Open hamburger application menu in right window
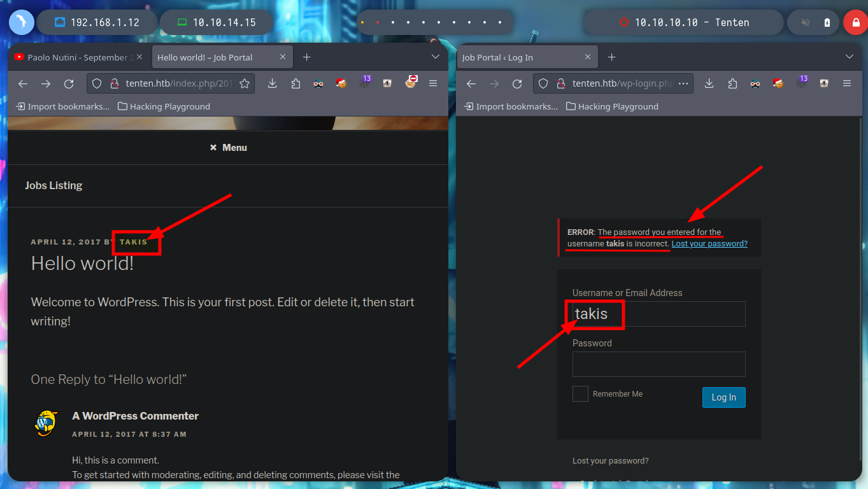The height and width of the screenshot is (489, 868). pyautogui.click(x=847, y=83)
